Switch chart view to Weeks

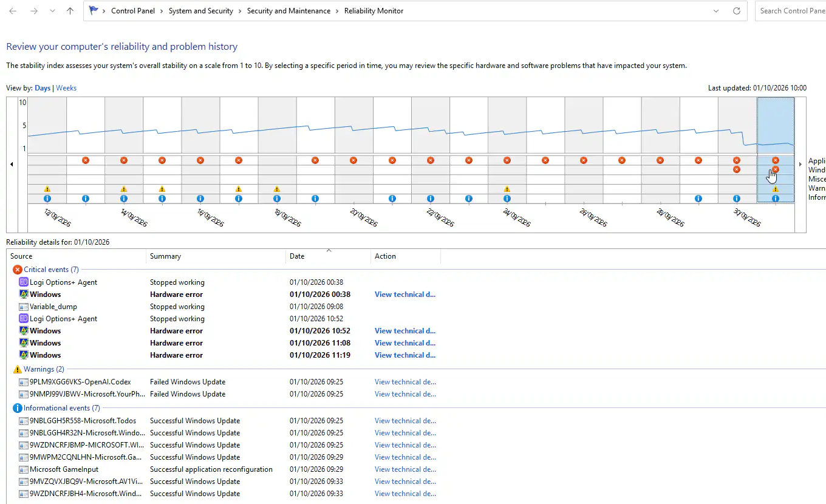66,88
